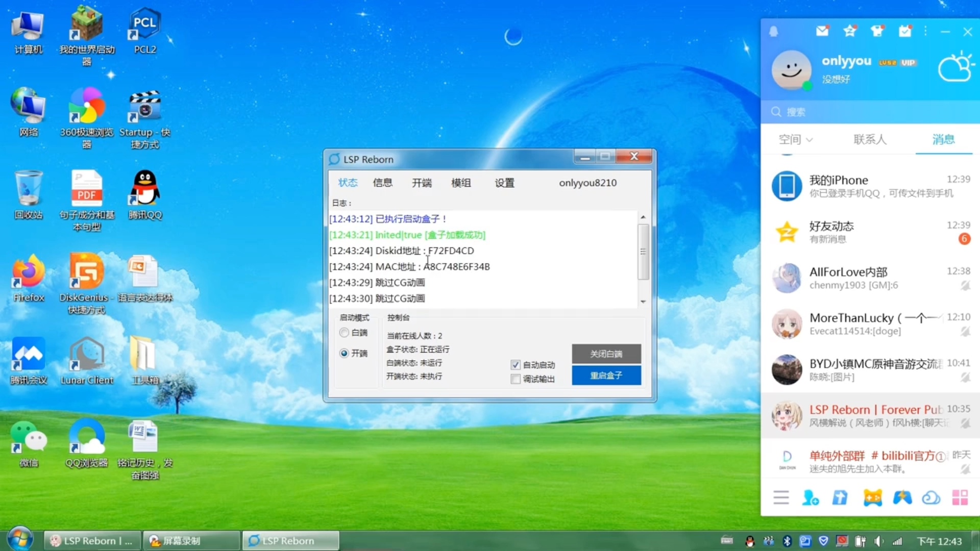Image resolution: width=980 pixels, height=551 pixels.
Task: Open the QQ header more options dots
Action: click(x=925, y=31)
